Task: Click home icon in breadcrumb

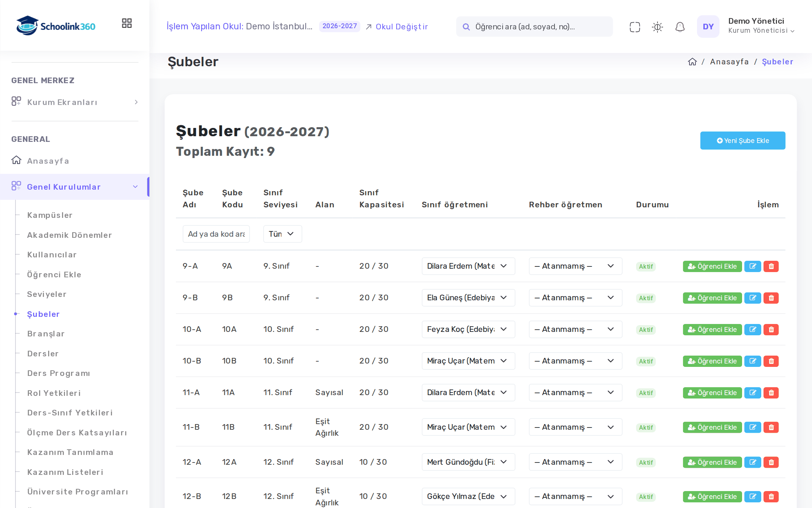Action: tap(692, 62)
